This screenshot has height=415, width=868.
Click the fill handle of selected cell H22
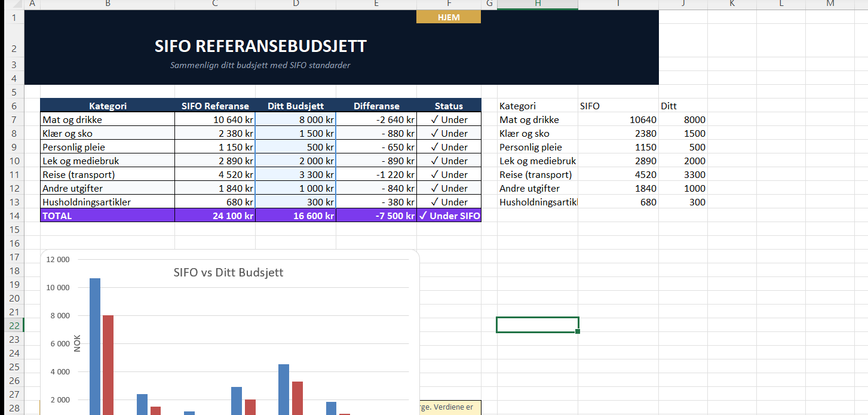578,331
